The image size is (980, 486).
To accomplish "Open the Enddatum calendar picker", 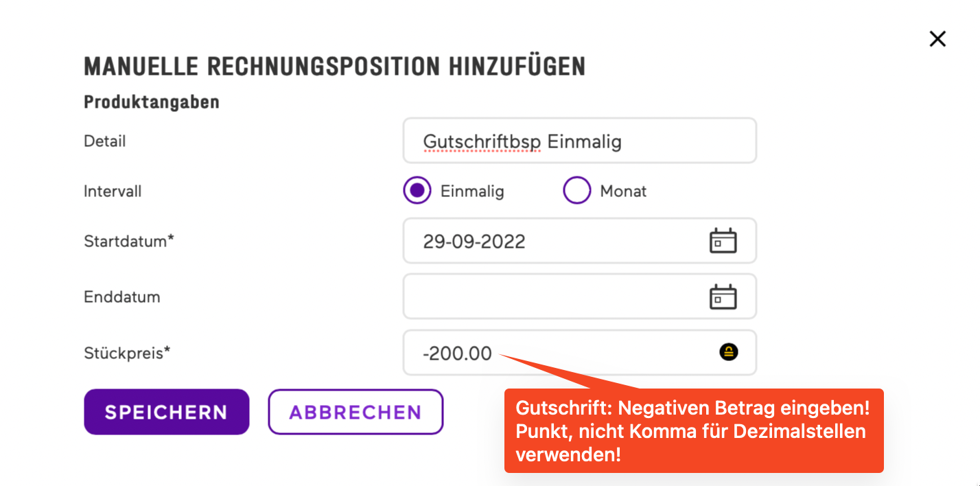I will (x=723, y=297).
